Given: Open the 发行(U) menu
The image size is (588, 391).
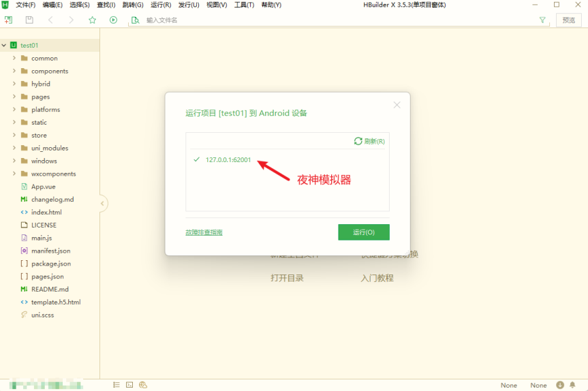Looking at the screenshot, I should click(x=189, y=5).
